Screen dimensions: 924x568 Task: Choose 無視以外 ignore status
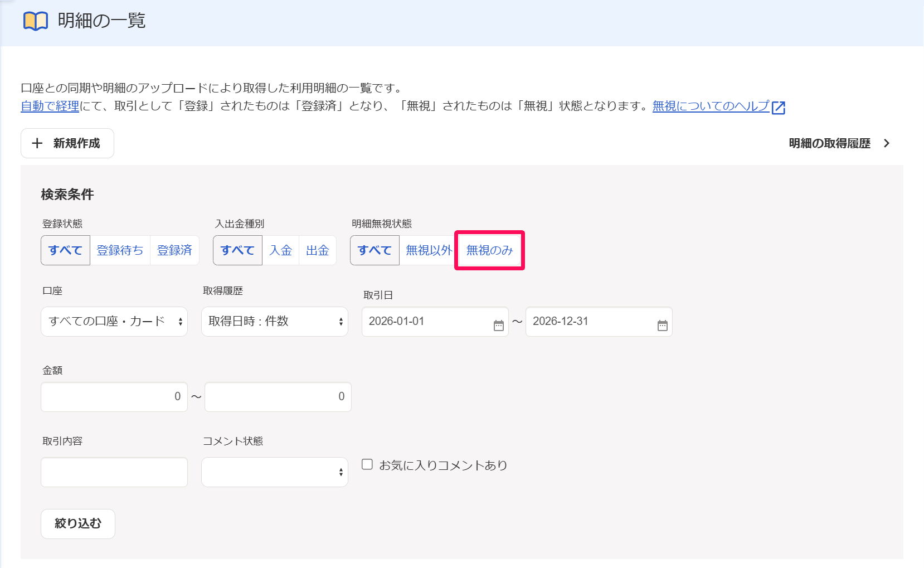coord(429,250)
